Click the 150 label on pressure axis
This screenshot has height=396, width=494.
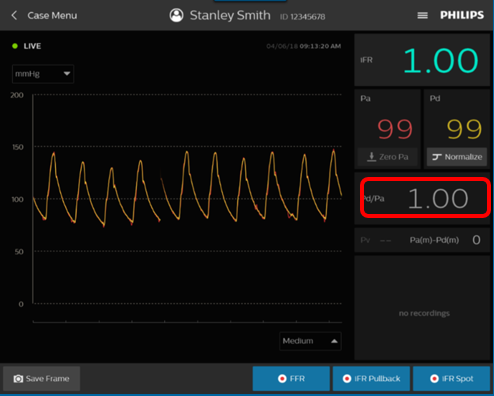point(18,147)
